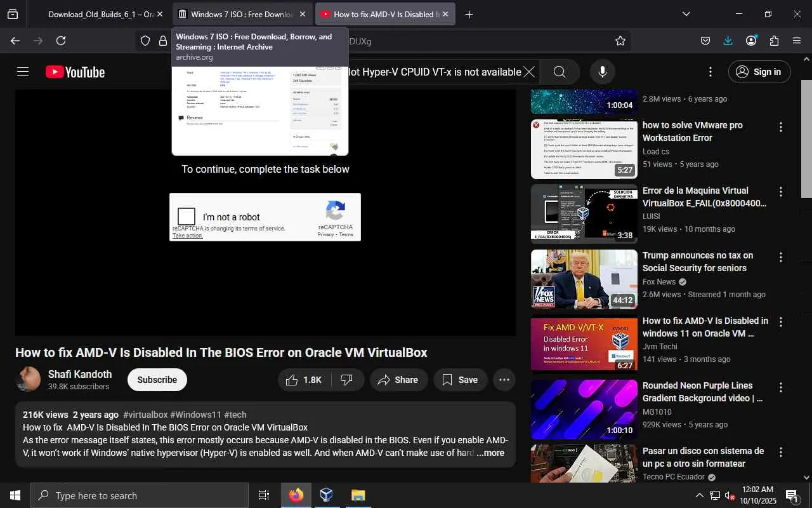Viewport: 812px width, 508px height.
Task: Open the reCAPTCHA Terms link
Action: [x=346, y=235]
